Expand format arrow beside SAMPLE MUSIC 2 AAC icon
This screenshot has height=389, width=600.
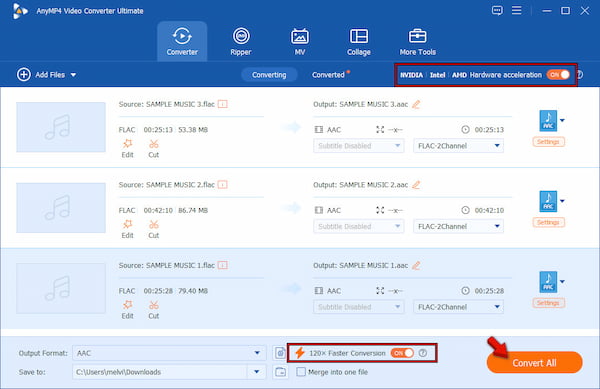click(x=562, y=201)
